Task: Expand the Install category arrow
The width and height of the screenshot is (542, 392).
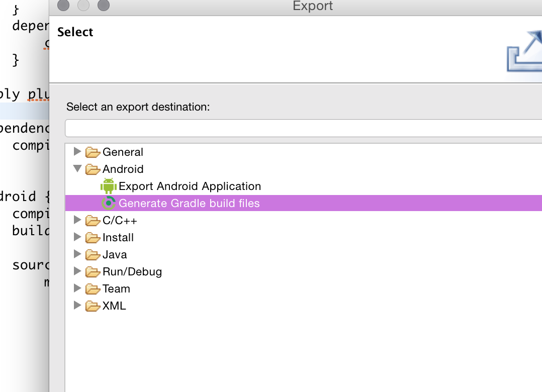Action: click(77, 237)
